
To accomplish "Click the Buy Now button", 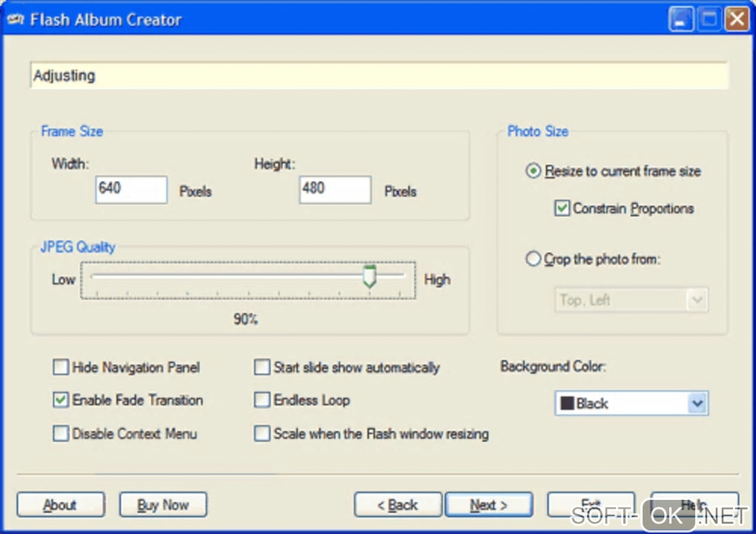I will [x=163, y=504].
